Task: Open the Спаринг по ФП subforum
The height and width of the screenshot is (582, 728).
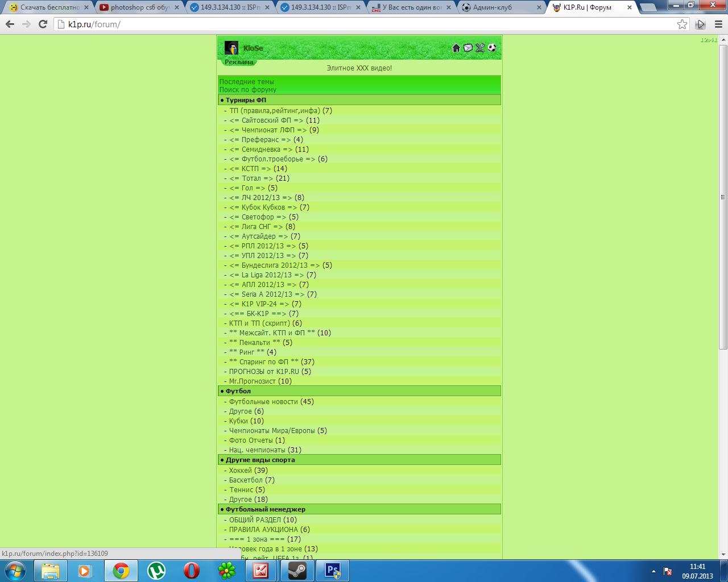Action: 264,362
